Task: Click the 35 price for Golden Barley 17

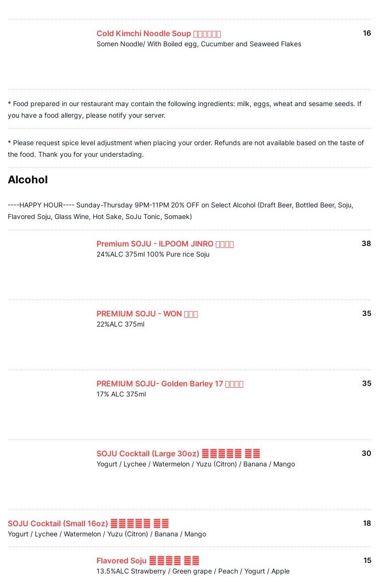Action: pyautogui.click(x=366, y=383)
